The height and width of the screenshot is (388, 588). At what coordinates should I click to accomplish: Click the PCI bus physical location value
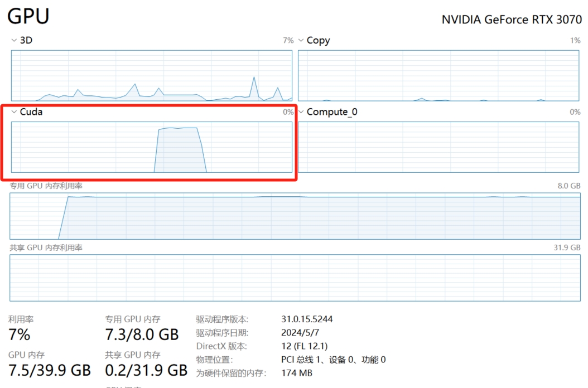333,360
